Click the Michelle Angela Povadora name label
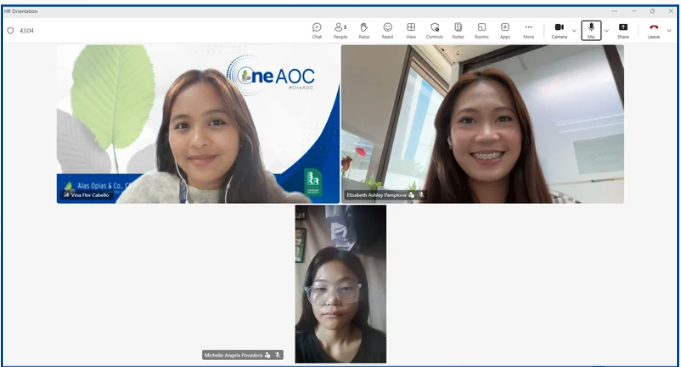Image resolution: width=681 pixels, height=367 pixels. pyautogui.click(x=234, y=355)
